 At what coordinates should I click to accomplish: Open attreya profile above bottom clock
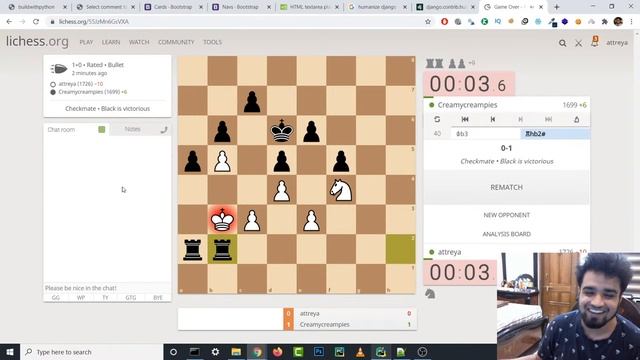point(449,252)
